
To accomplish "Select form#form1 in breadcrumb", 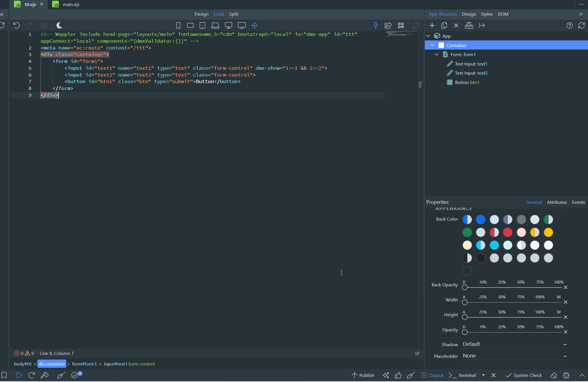I will point(84,364).
